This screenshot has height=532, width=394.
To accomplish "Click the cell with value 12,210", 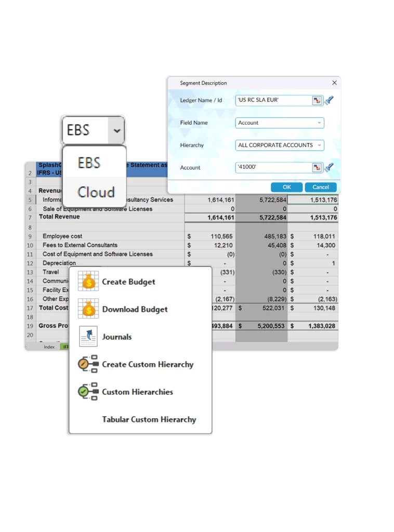I will pos(210,245).
